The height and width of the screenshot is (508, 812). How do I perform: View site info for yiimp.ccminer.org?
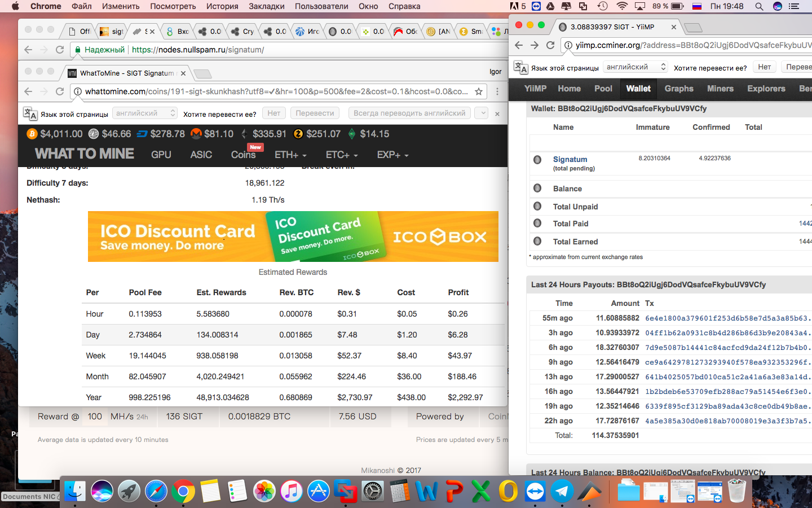[568, 45]
